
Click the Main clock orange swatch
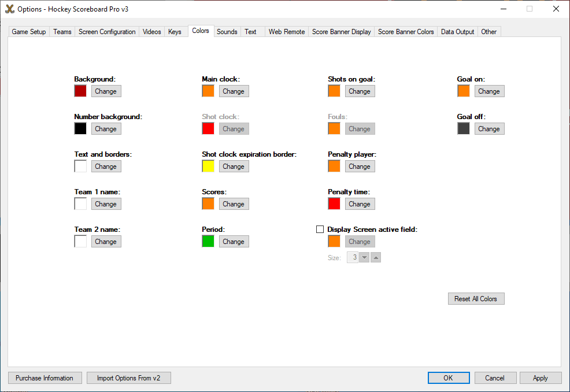[208, 91]
